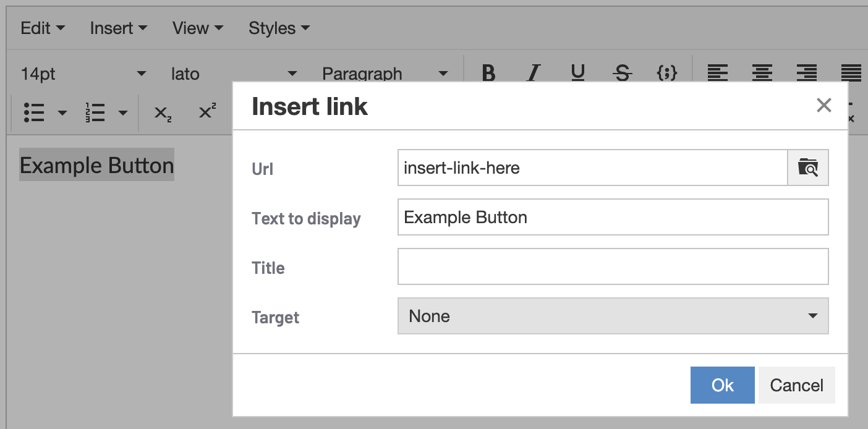
Task: Center align the text
Action: coord(762,74)
